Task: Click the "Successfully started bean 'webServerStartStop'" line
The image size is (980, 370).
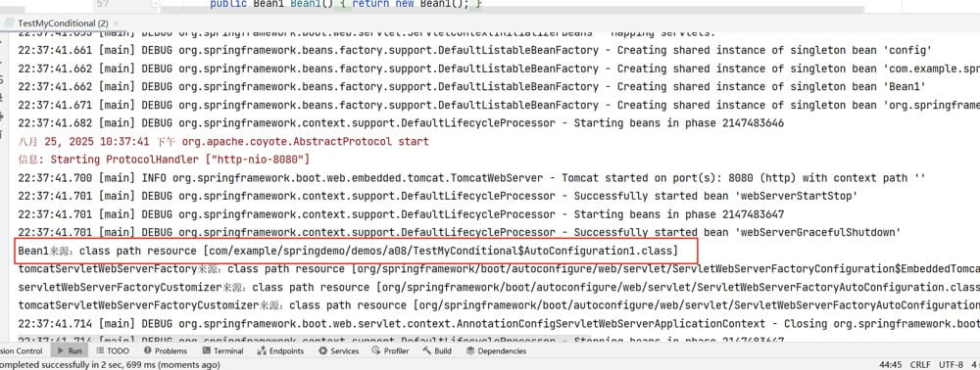Action: tap(437, 196)
